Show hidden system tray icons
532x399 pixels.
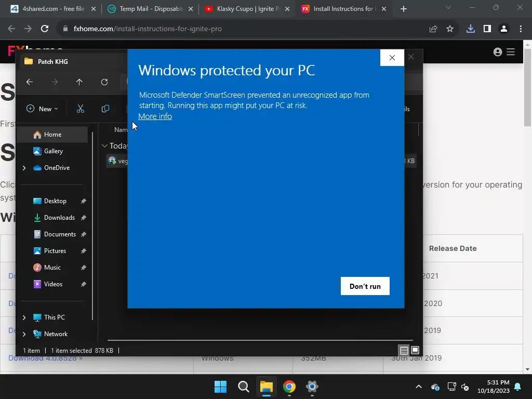coord(419,387)
